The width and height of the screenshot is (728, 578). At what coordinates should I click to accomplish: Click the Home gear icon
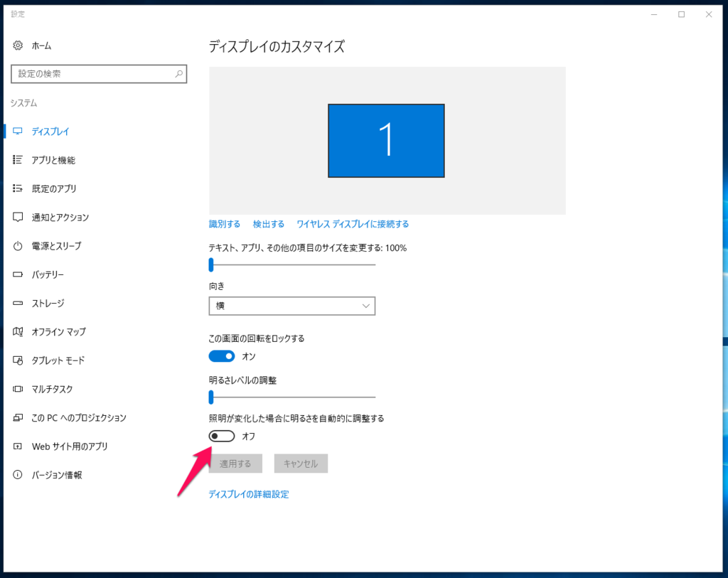pos(18,46)
